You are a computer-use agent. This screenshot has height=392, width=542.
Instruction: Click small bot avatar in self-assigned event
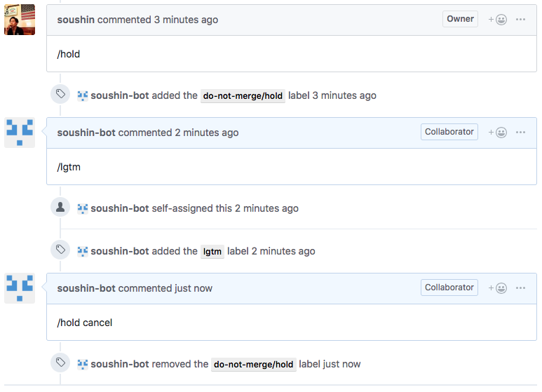[x=82, y=209]
